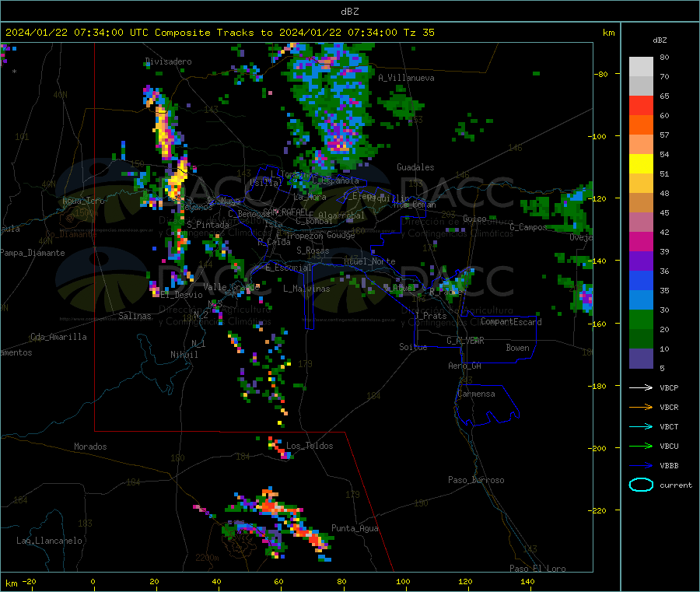700x592 pixels.
Task: Click the VBBB legend label
Action: tap(669, 465)
